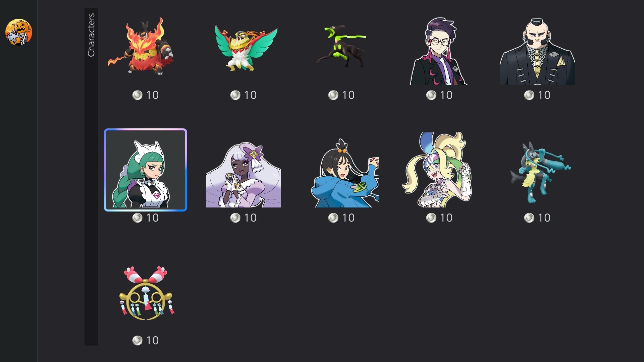Pick the purple-haired man with glasses icon
The height and width of the screenshot is (362, 644).
[439, 51]
